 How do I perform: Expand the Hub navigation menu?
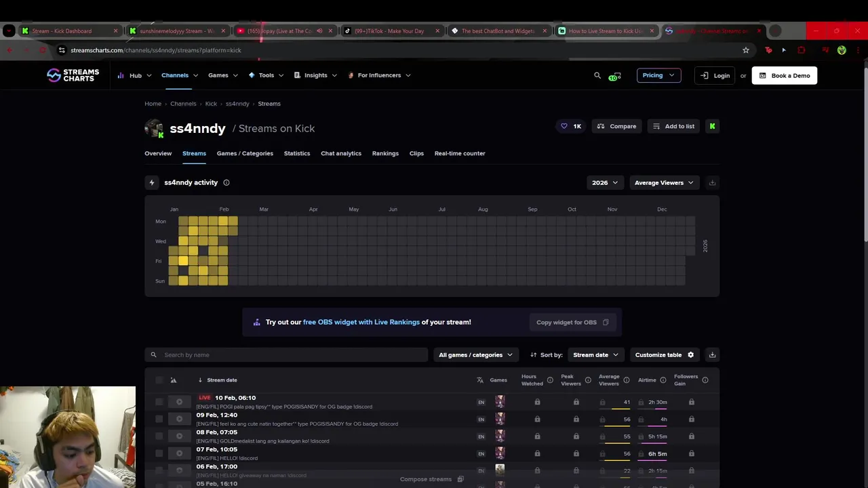[x=134, y=75]
